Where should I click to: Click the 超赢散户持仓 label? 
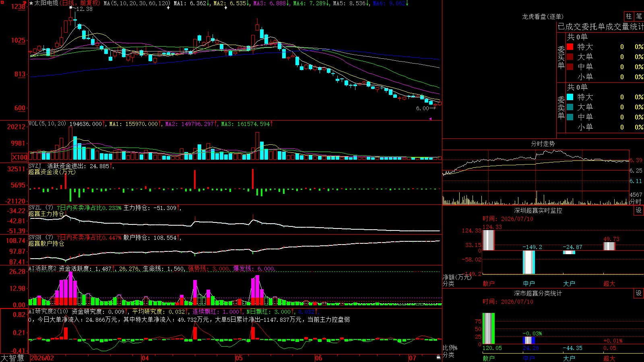(46, 243)
